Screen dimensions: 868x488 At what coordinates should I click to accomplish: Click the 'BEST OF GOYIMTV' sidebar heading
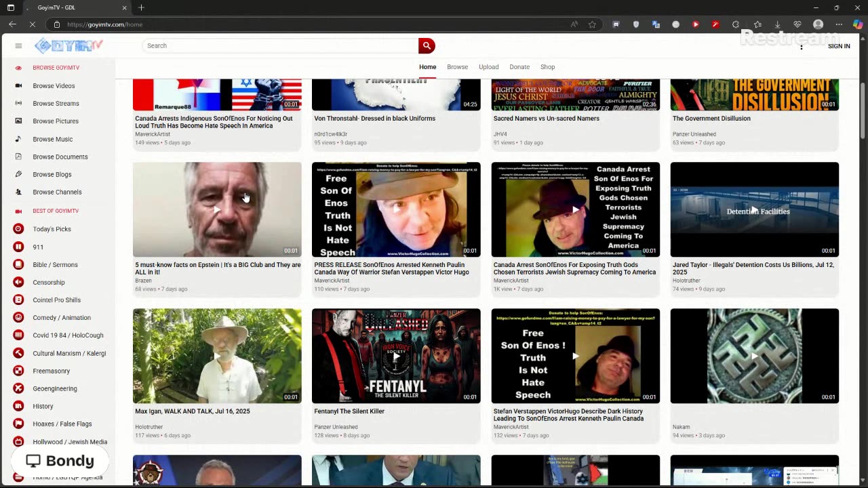tap(56, 211)
